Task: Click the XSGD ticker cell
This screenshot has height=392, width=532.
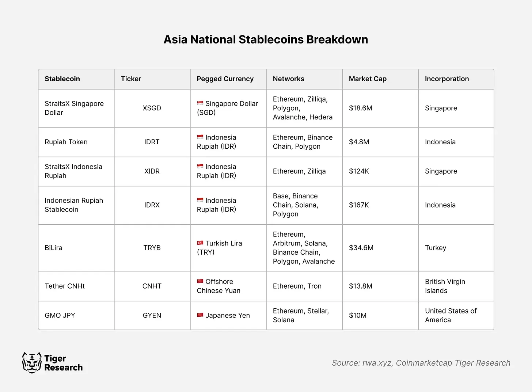Action: pos(152,108)
